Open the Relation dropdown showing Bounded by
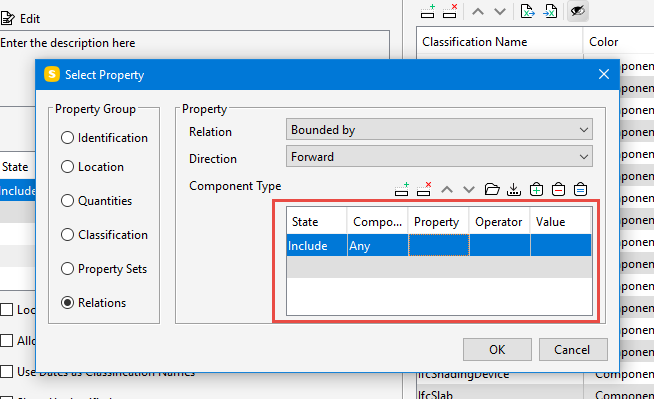654x399 pixels. [x=439, y=130]
